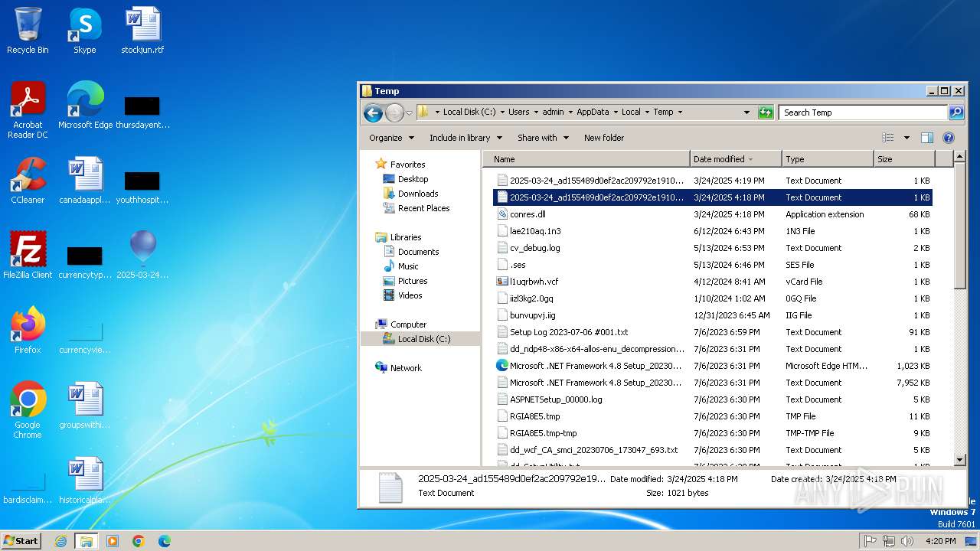This screenshot has height=551, width=980.
Task: Click the Forward navigation arrow in Explorer
Action: pyautogui.click(x=394, y=112)
